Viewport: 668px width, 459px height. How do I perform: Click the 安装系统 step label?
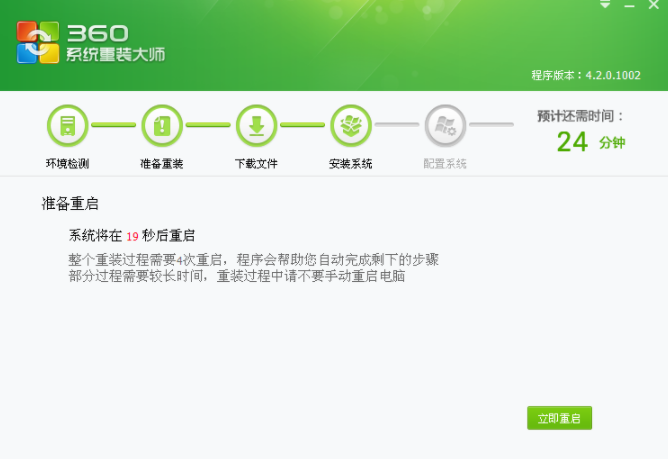pyautogui.click(x=351, y=164)
